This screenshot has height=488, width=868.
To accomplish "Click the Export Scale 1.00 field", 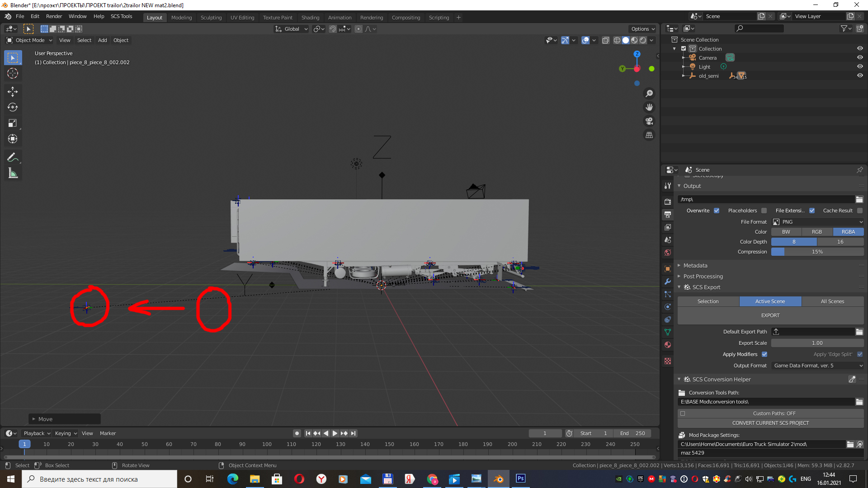I will tap(817, 343).
